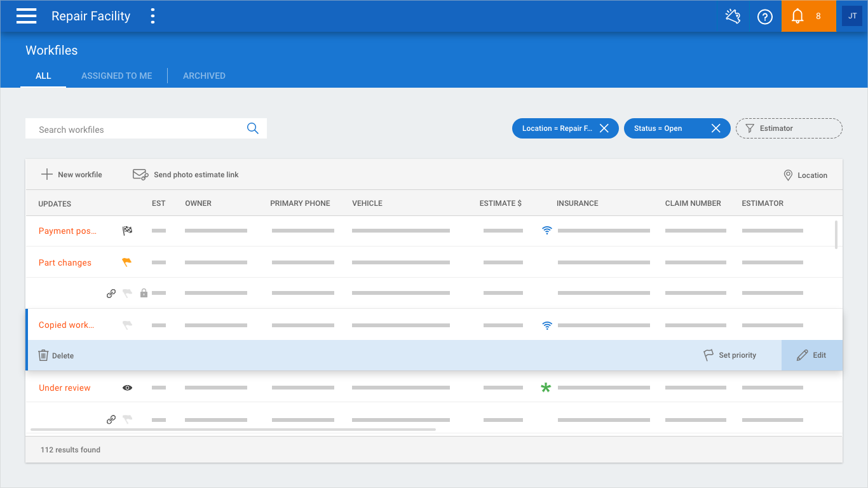Click link icon in the bottom row
Viewport: 868px width, 488px height.
click(x=111, y=419)
